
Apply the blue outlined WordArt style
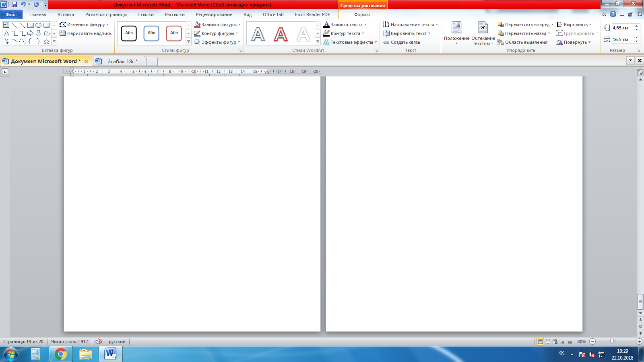pyautogui.click(x=258, y=34)
